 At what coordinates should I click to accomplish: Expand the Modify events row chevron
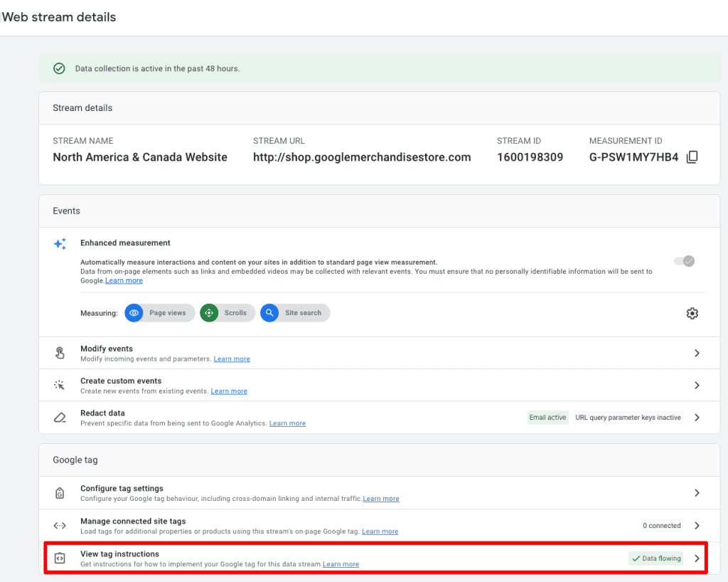click(697, 353)
